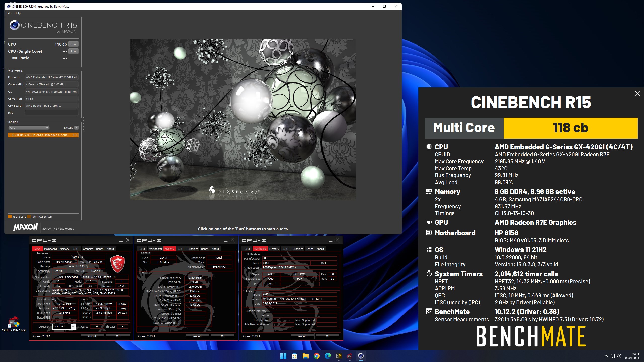Viewport: 644px width, 362px height.
Task: Maximize the Cinebench R15 window
Action: click(384, 6)
